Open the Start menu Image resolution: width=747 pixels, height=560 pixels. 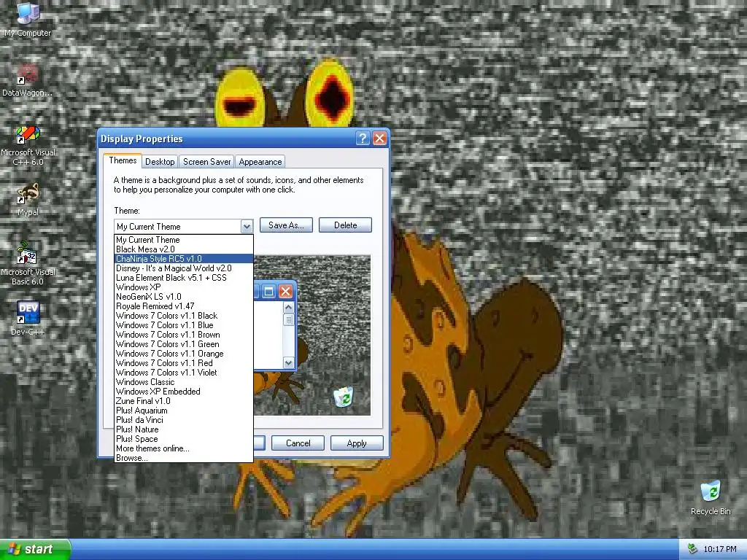[x=35, y=549]
